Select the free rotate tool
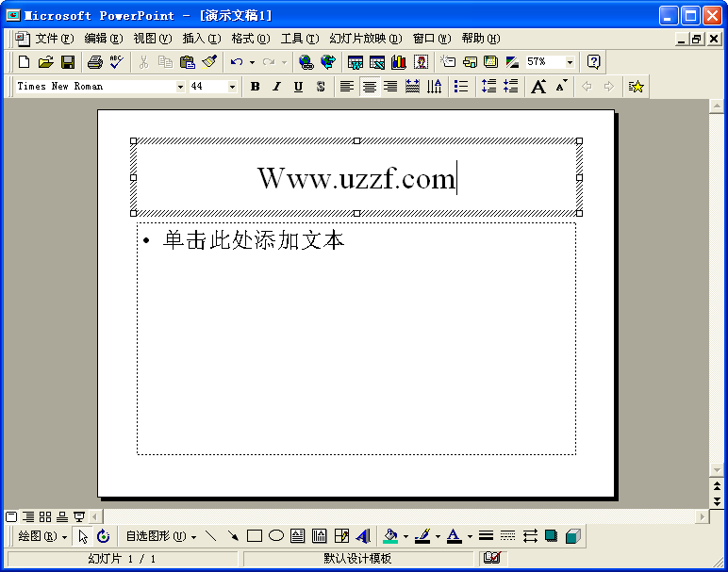Screen dimensions: 728x572 pyautogui.click(x=104, y=536)
